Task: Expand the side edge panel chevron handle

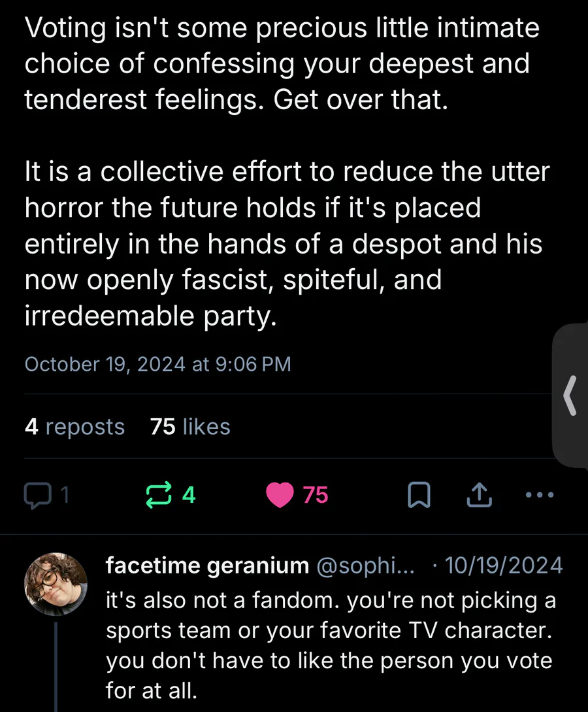Action: [x=570, y=396]
